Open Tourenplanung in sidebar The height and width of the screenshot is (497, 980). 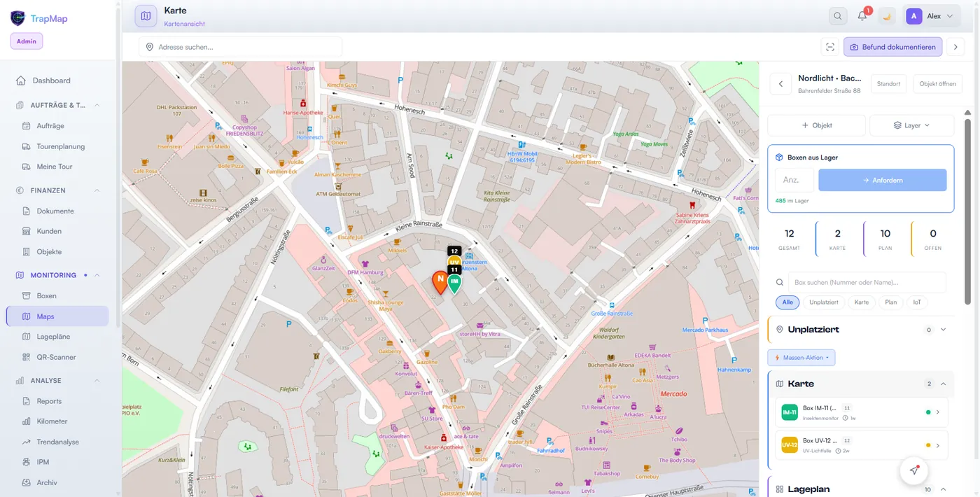point(60,146)
